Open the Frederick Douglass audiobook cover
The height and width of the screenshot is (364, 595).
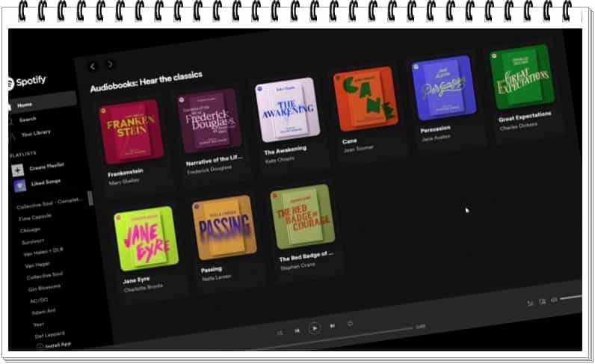coord(210,120)
